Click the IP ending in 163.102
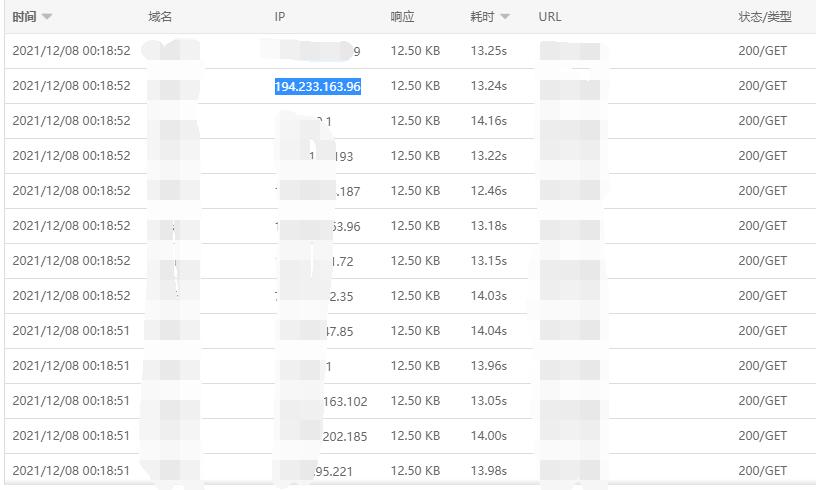816x490 pixels. coord(344,402)
